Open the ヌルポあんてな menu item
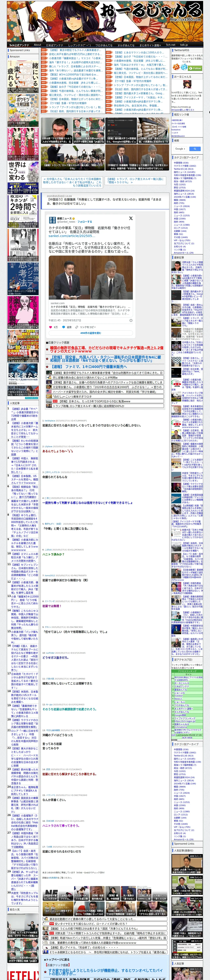The width and height of the screenshot is (210, 980). [x=126, y=45]
